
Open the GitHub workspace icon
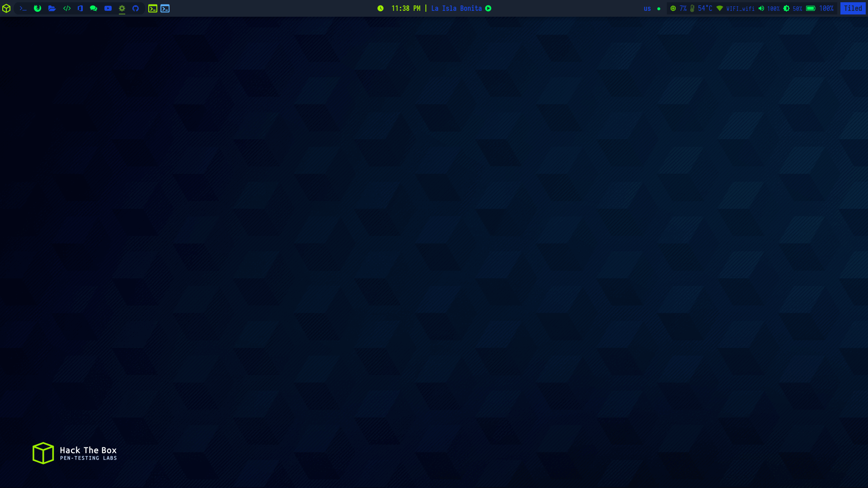[x=136, y=9]
